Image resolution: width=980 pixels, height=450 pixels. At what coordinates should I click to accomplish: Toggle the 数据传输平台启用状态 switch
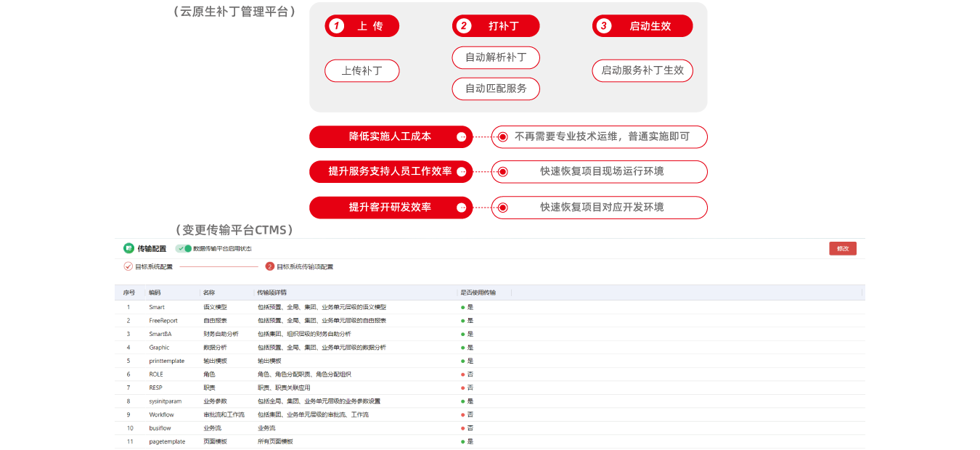pos(184,248)
